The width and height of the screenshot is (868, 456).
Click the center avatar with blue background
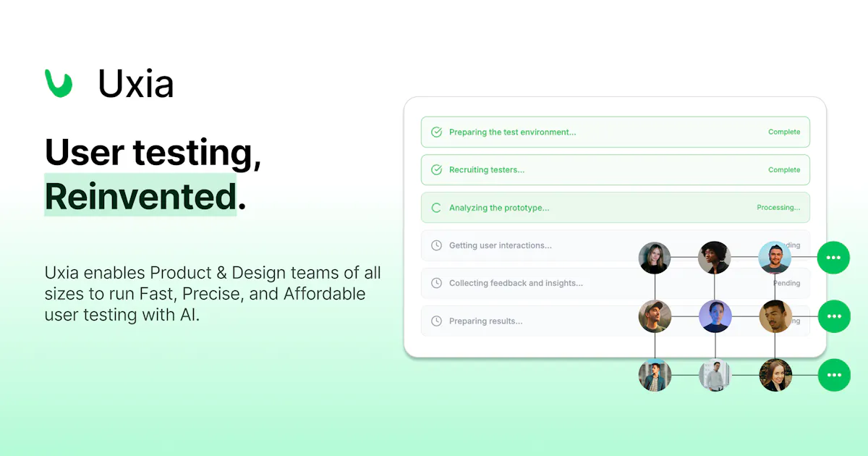(x=715, y=316)
